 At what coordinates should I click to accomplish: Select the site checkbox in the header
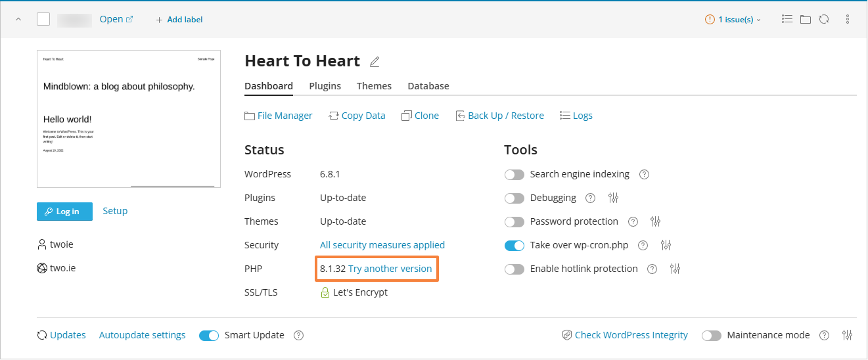(x=43, y=19)
